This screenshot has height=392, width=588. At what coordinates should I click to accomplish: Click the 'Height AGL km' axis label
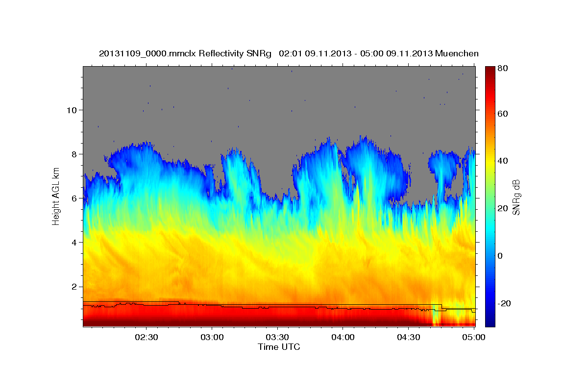point(56,196)
